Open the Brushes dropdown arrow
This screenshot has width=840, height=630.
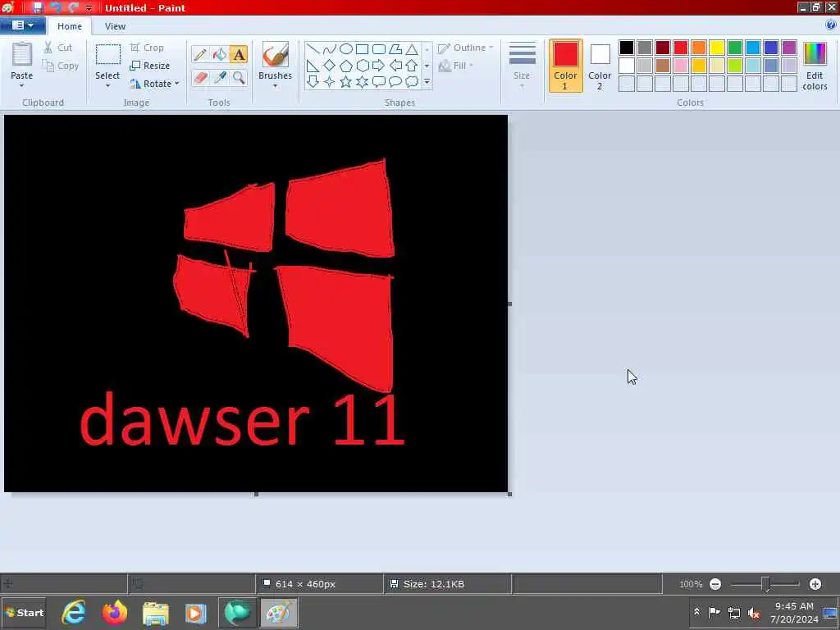(275, 85)
